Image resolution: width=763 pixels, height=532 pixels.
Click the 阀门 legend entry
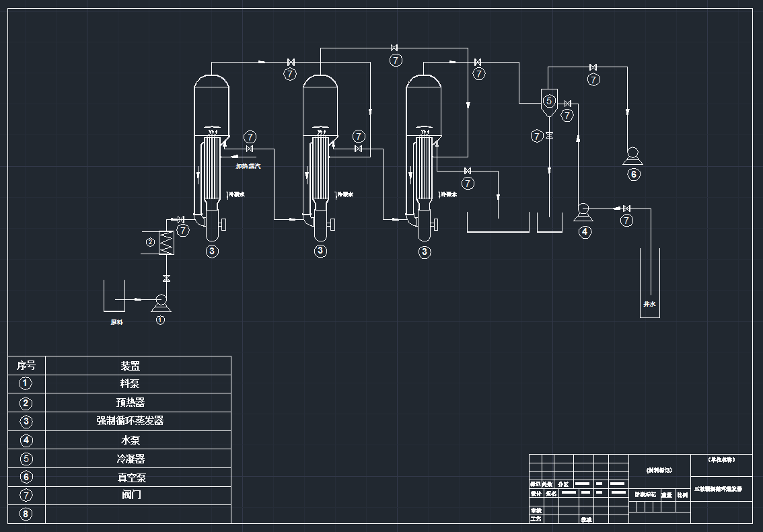(x=131, y=495)
